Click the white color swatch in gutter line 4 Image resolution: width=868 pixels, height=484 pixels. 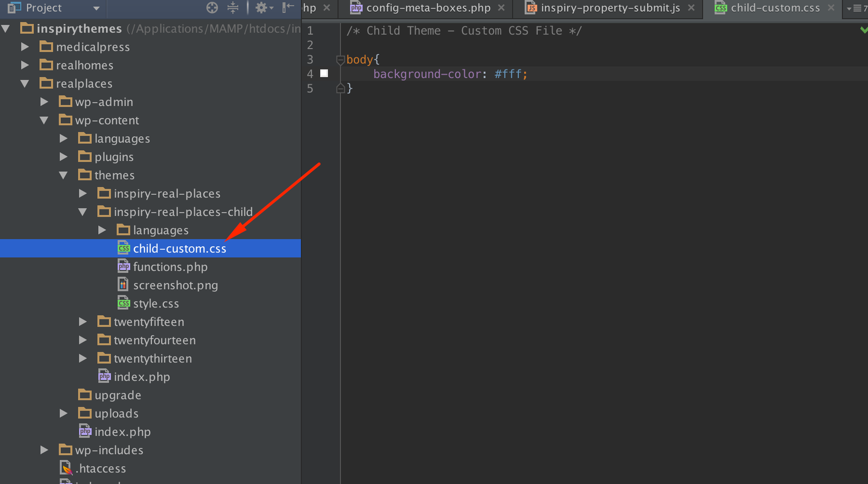click(324, 73)
